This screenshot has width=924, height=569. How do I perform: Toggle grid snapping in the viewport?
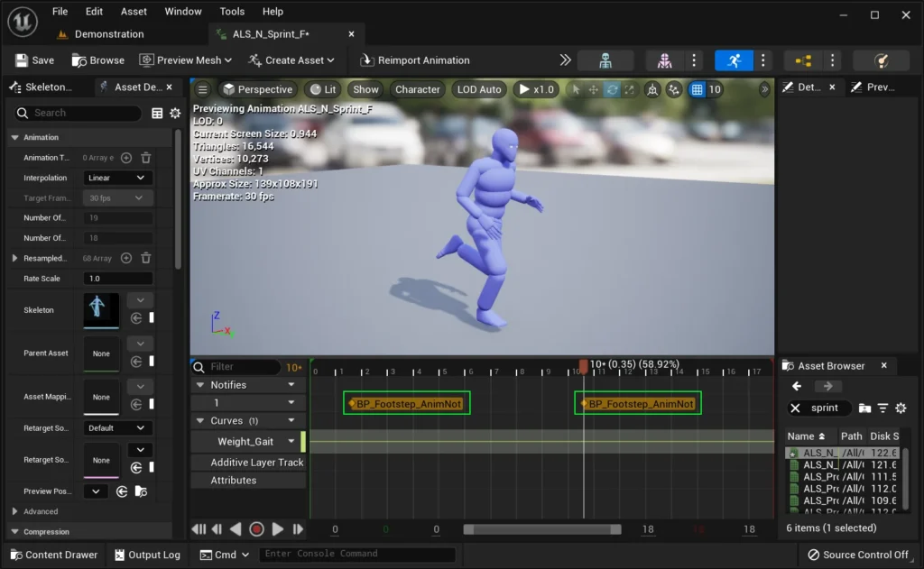(697, 89)
